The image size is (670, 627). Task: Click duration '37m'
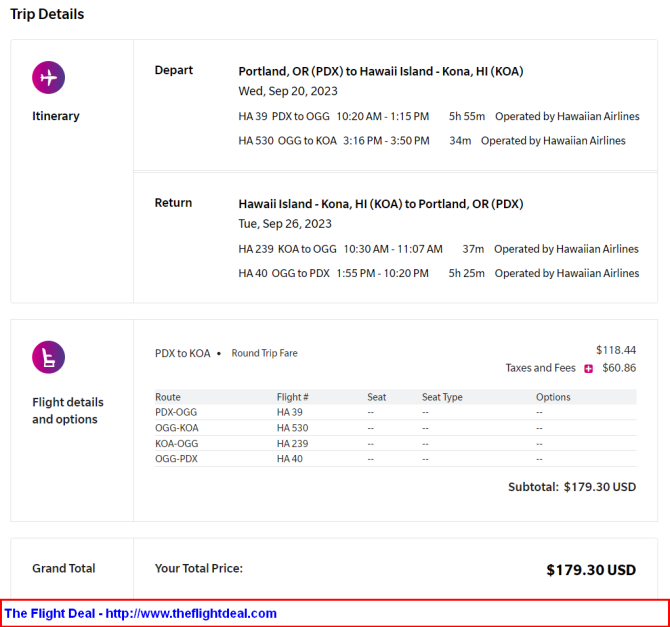coord(473,249)
